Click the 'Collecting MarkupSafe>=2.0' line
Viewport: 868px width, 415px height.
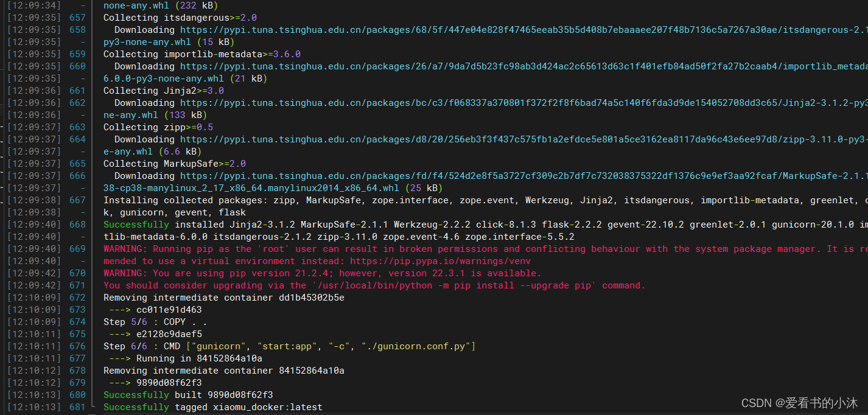pyautogui.click(x=175, y=164)
